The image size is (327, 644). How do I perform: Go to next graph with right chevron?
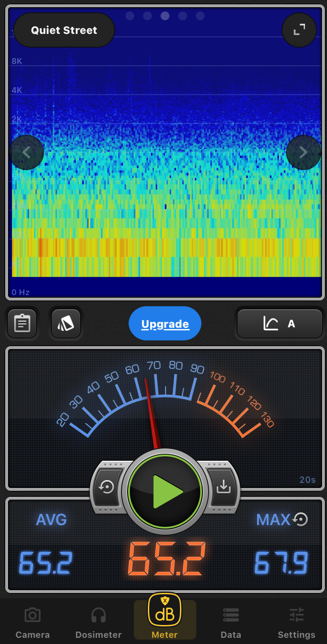(x=303, y=152)
